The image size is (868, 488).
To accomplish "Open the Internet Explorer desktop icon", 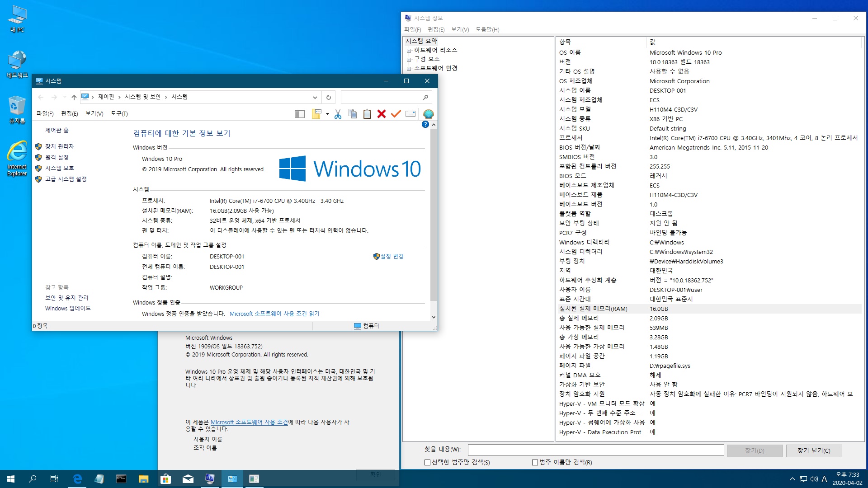I will click(x=17, y=158).
